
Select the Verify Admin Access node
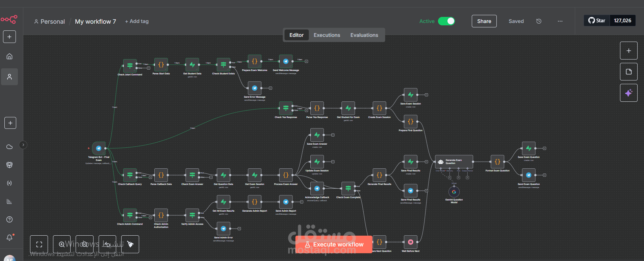pos(192,215)
